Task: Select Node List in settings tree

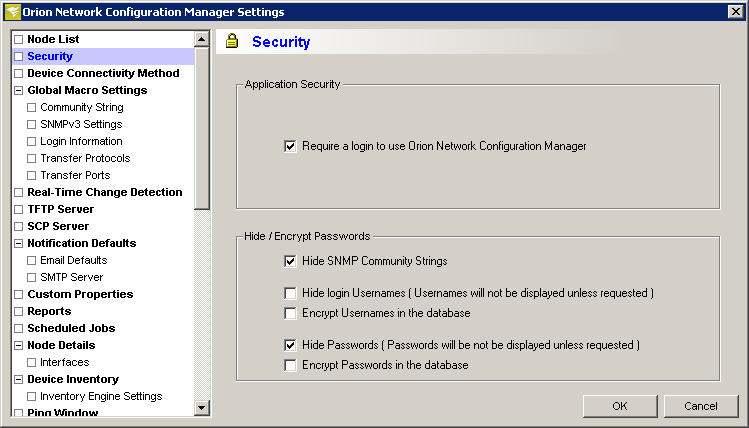Action: (x=53, y=39)
